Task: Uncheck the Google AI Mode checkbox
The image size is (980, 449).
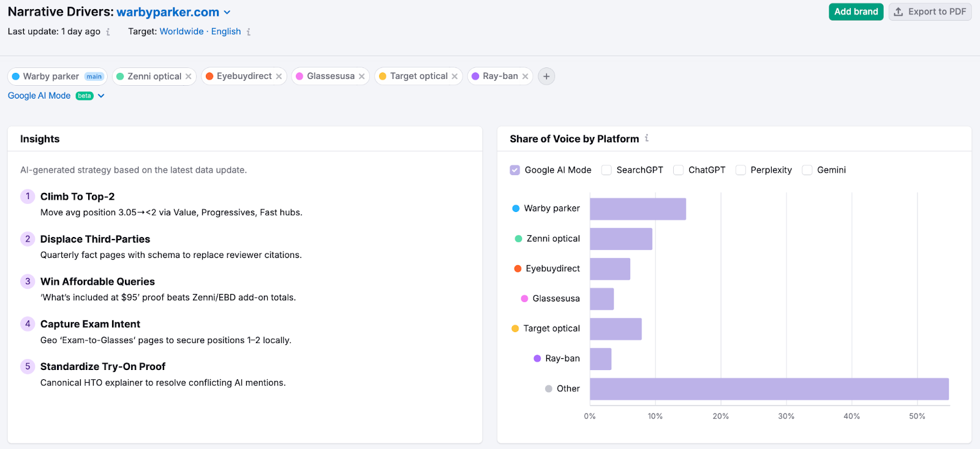Action: coord(515,170)
